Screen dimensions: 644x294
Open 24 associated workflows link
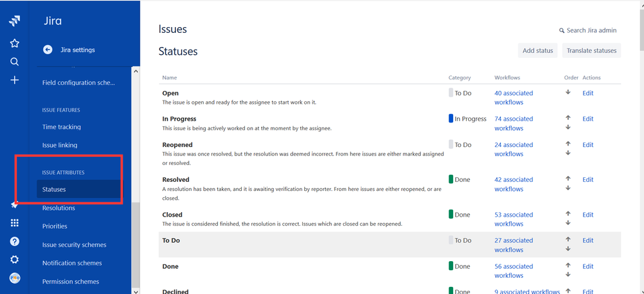[513, 149]
